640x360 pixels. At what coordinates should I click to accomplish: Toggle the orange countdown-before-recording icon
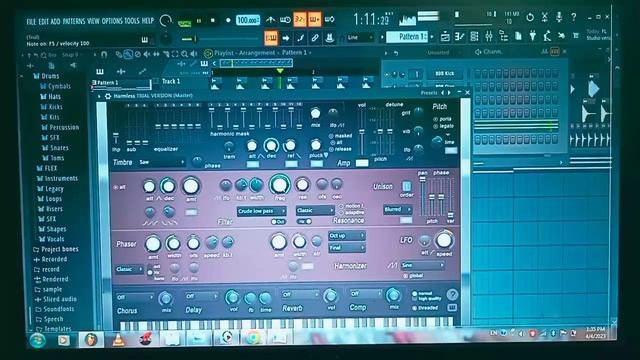tap(300, 19)
